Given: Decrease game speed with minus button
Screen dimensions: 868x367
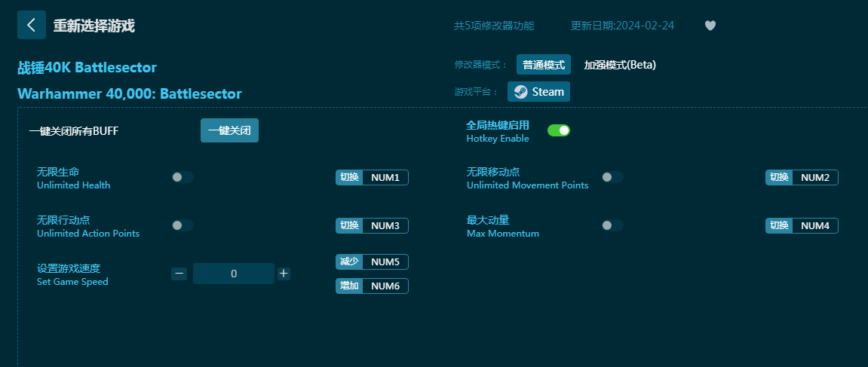Looking at the screenshot, I should (x=179, y=274).
